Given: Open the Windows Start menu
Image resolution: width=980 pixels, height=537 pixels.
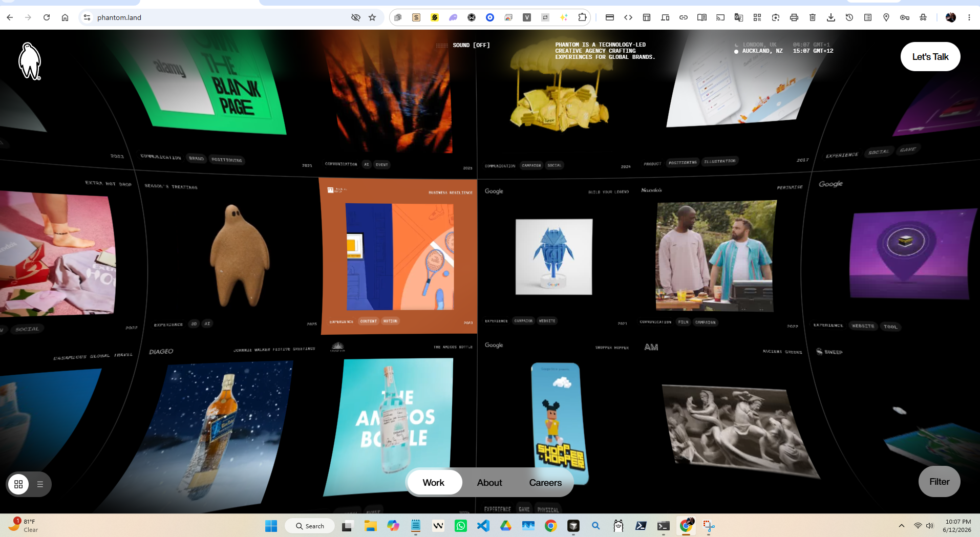Looking at the screenshot, I should (x=271, y=526).
